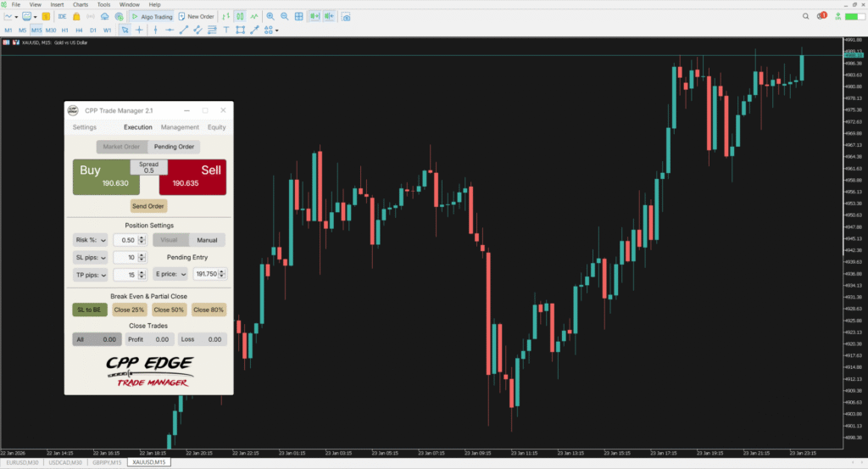
Task: Click the globe with plus icon
Action: pos(119,17)
